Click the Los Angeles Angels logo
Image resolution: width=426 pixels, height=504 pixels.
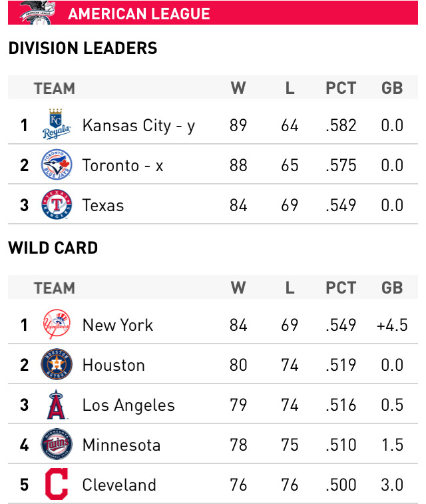tap(56, 405)
